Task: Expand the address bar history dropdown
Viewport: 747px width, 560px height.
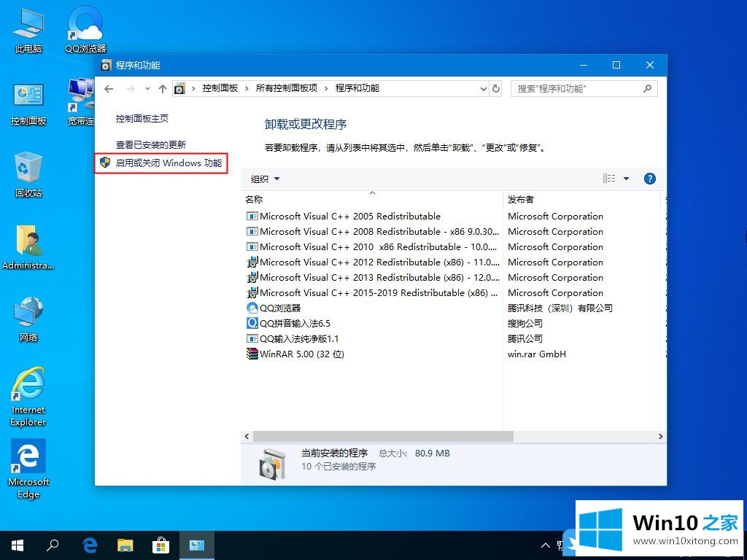Action: tap(483, 88)
